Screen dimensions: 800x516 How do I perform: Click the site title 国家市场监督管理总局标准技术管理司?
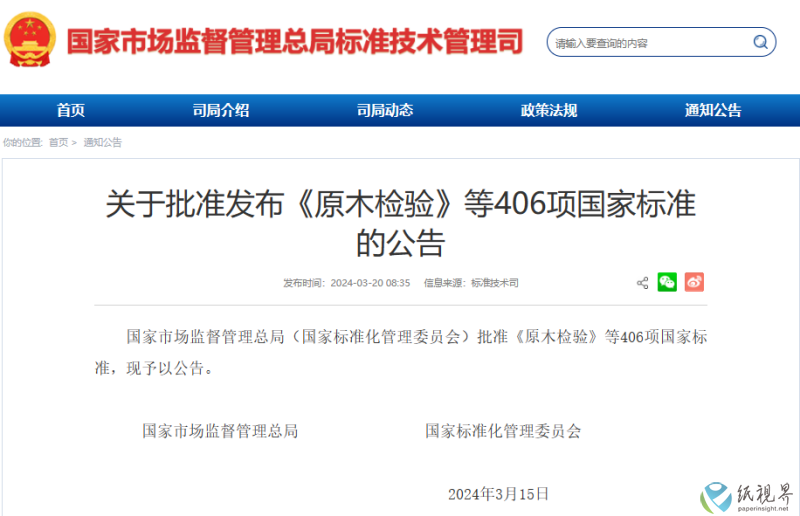(x=295, y=41)
